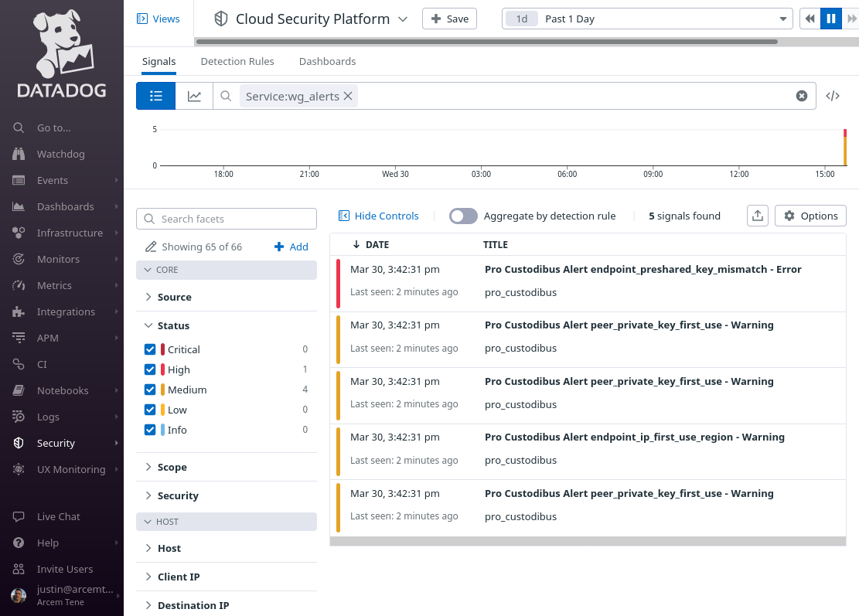Open the endpoint_ip_first_use_region Warning signal
The height and width of the screenshot is (616, 859).
pyautogui.click(x=588, y=451)
